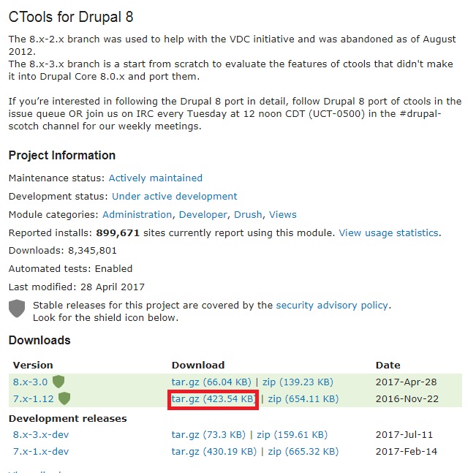Open release 8.x-3.0 version page
Viewport: 476px width, 473px height.
pyautogui.click(x=31, y=382)
